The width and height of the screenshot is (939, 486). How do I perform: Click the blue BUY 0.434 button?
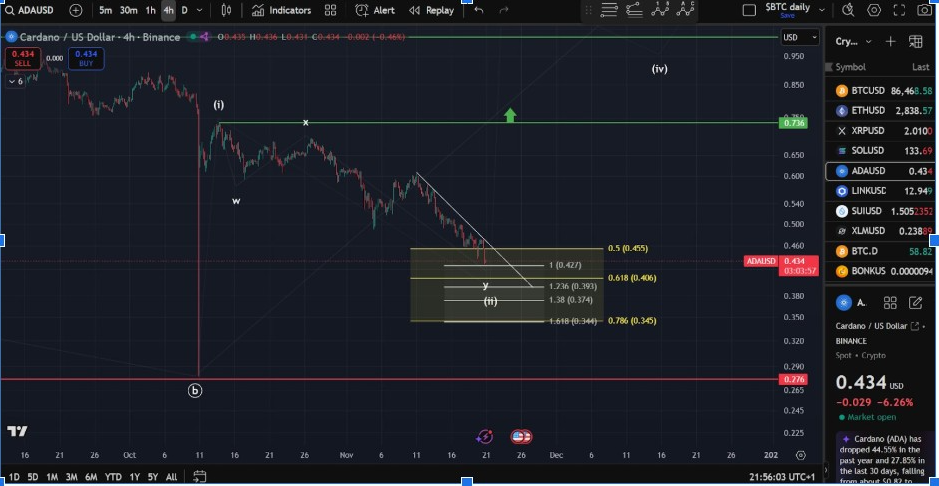[86, 58]
